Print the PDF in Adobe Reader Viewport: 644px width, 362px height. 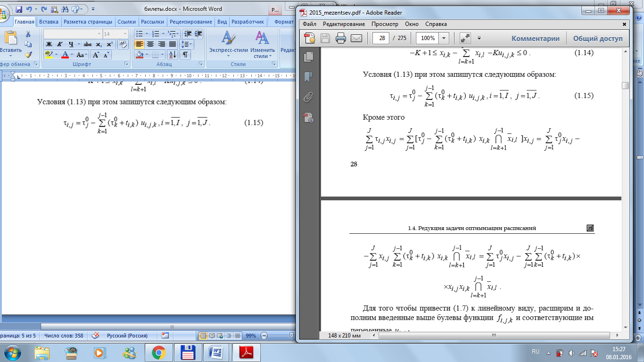coord(341,38)
